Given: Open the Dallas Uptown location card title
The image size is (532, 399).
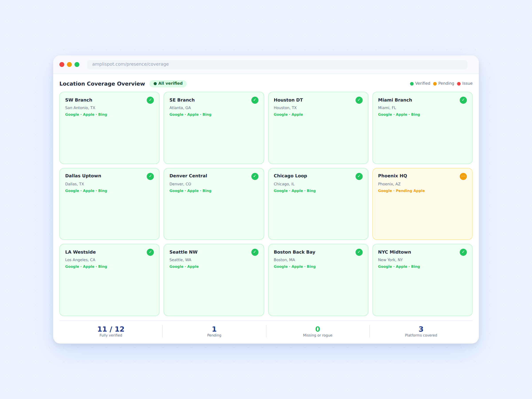Looking at the screenshot, I should (83, 176).
